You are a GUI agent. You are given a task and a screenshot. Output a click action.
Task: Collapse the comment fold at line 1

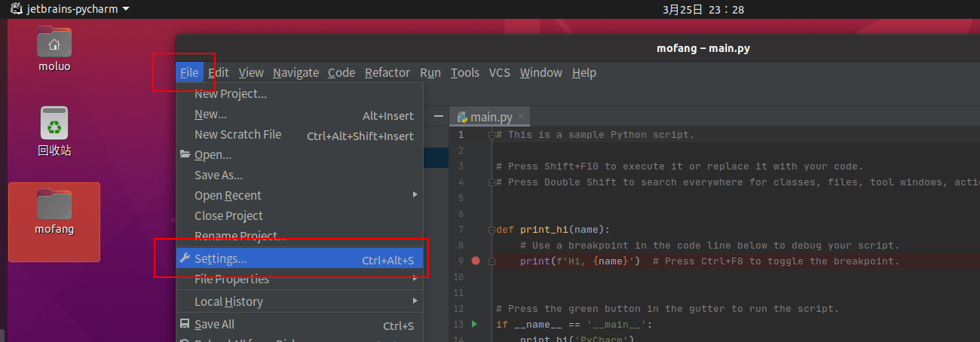coord(492,135)
